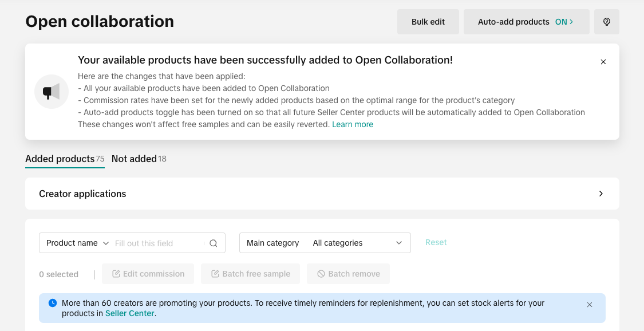Dismiss the blue stock alert notice
Viewport: 644px width, 331px height.
(x=590, y=305)
